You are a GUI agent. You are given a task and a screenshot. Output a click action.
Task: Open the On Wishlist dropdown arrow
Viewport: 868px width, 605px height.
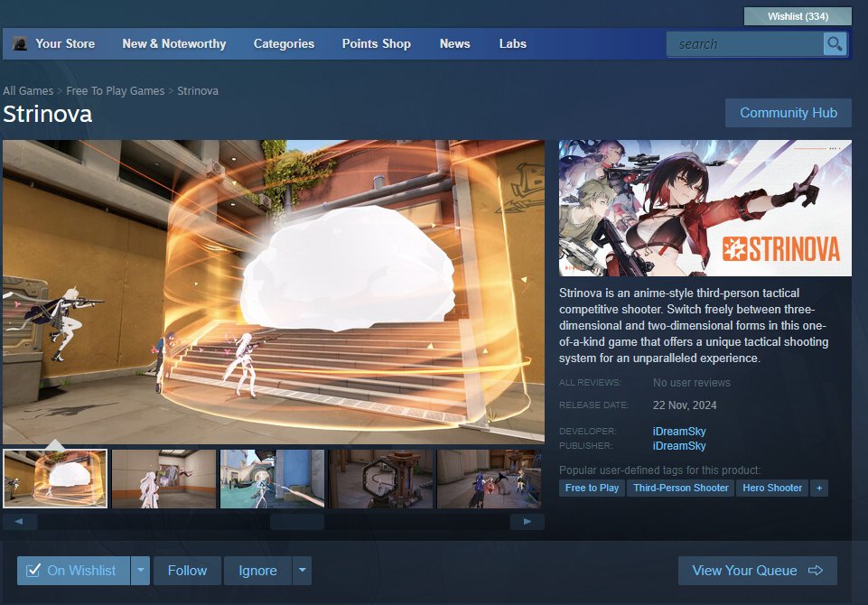click(141, 570)
